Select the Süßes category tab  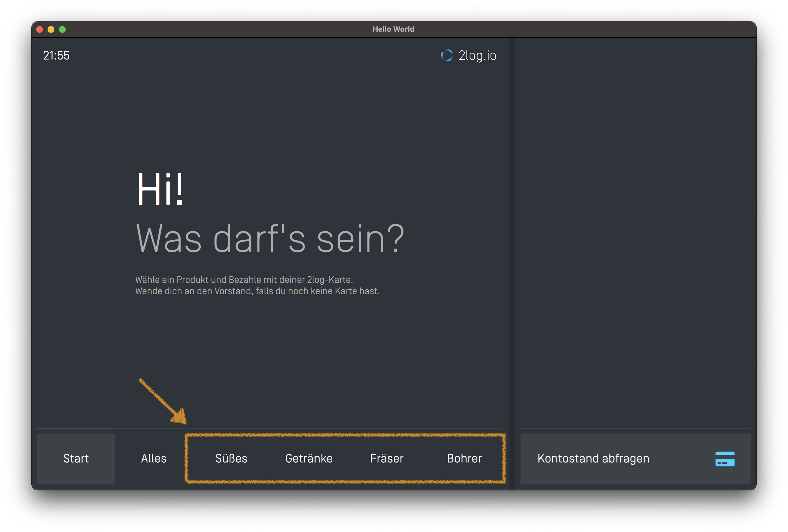point(231,458)
